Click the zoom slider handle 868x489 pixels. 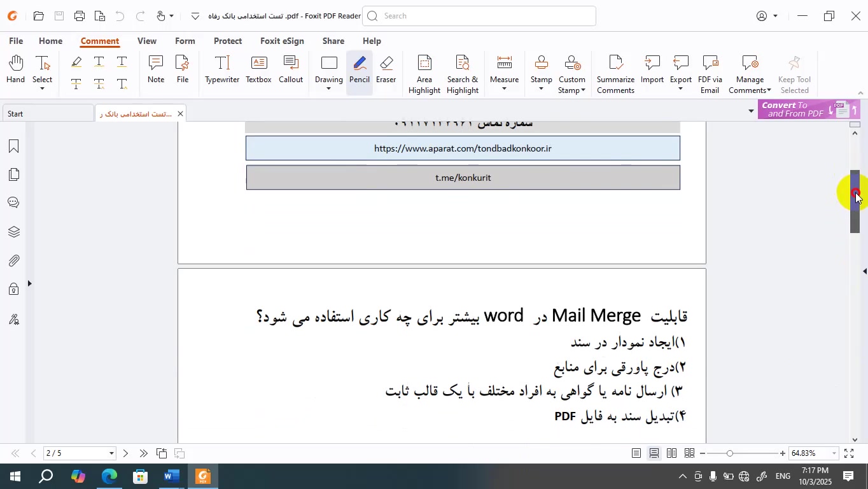click(730, 453)
